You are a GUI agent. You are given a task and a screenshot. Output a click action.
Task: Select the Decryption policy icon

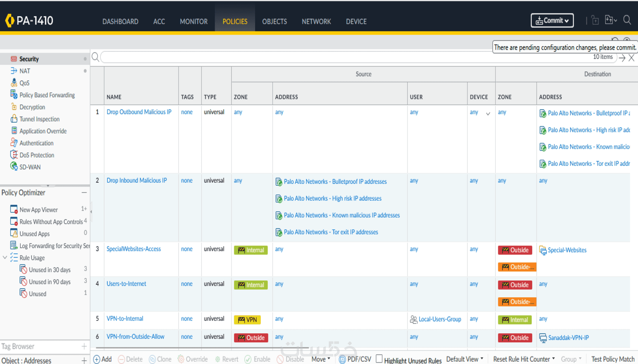coord(14,107)
